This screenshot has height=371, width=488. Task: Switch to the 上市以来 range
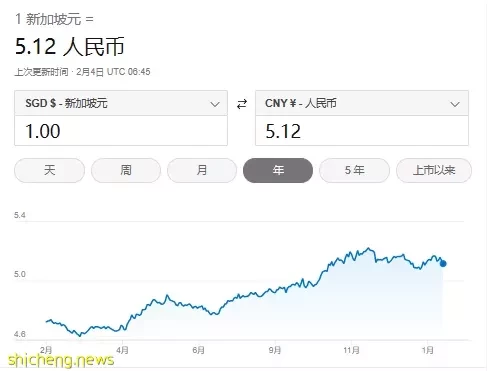pos(434,170)
